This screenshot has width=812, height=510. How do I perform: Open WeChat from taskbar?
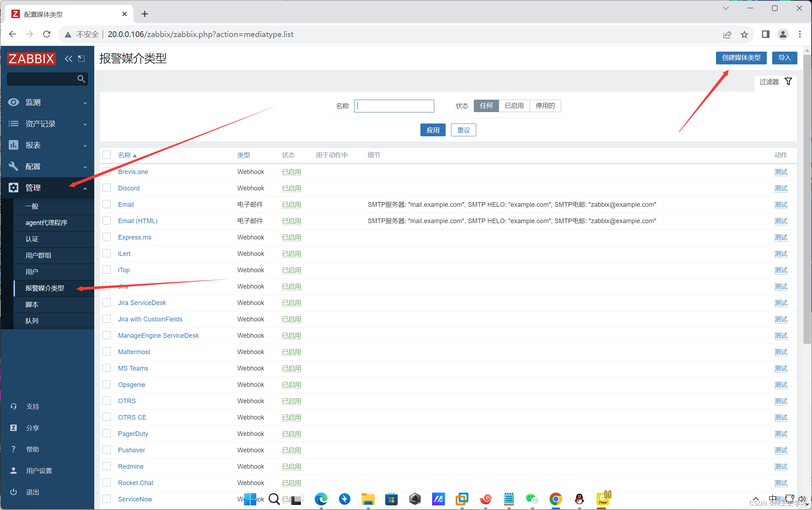[532, 499]
